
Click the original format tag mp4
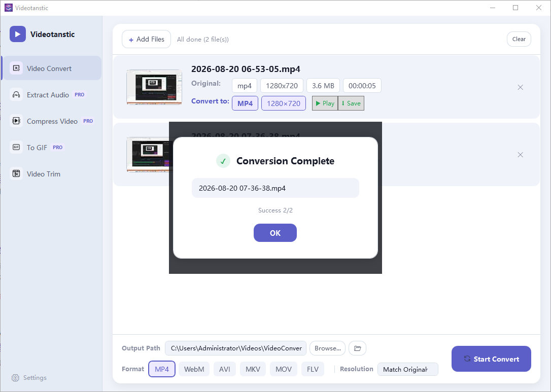pos(245,85)
